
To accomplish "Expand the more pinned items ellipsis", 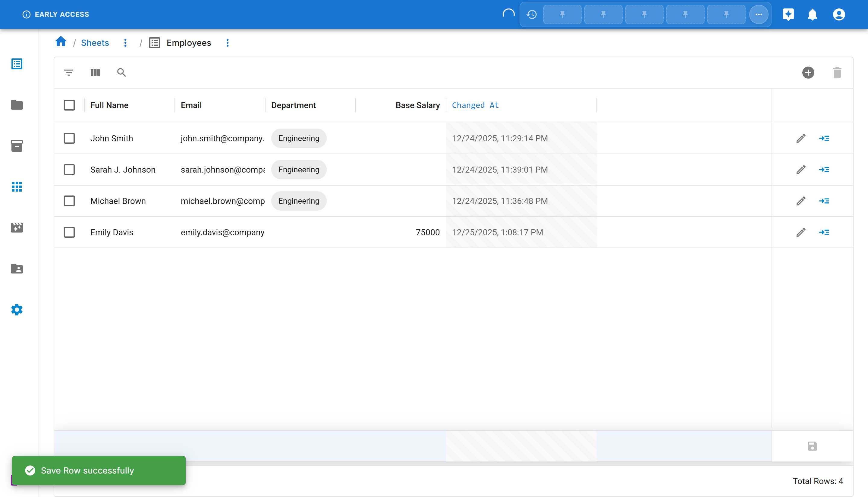I will click(x=758, y=14).
